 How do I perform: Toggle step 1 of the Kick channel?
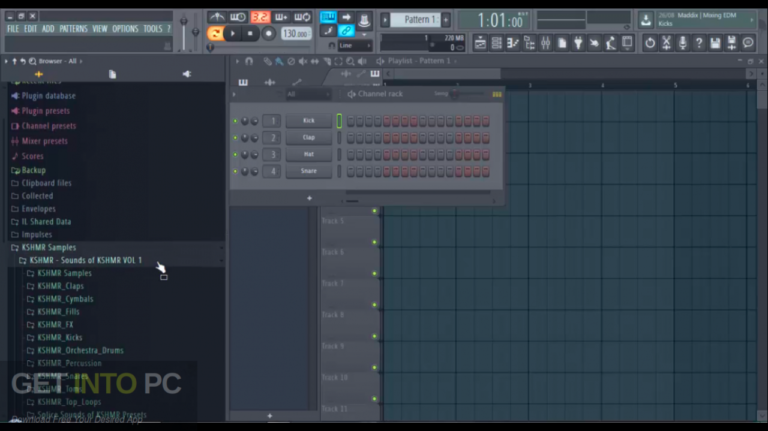pos(351,121)
